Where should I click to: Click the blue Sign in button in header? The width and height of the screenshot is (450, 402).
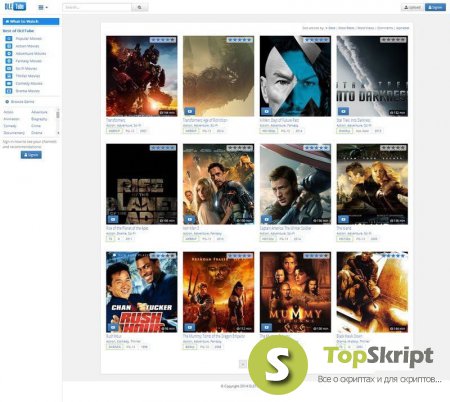pyautogui.click(x=435, y=7)
